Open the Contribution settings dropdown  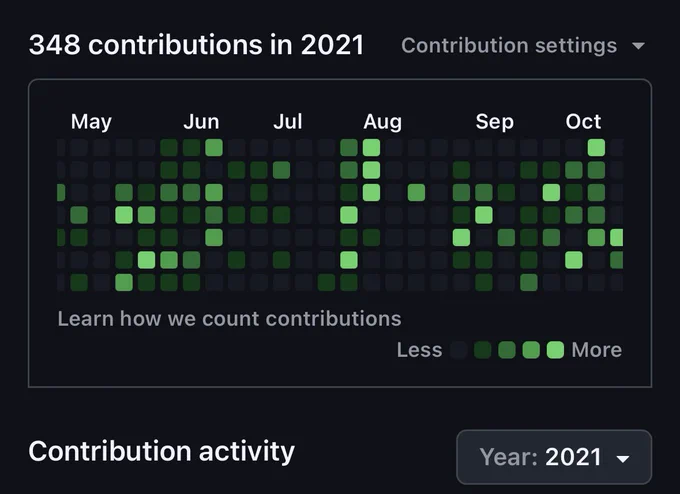pyautogui.click(x=523, y=46)
